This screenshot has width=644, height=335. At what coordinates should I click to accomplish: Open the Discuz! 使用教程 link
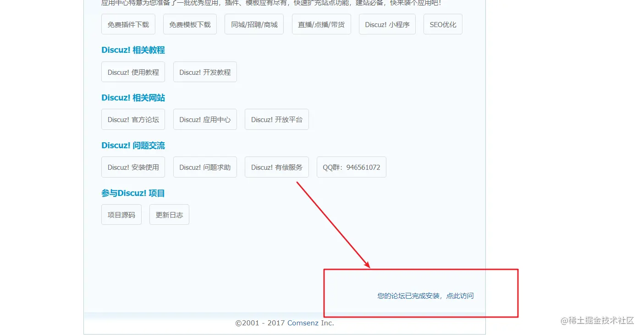point(133,72)
